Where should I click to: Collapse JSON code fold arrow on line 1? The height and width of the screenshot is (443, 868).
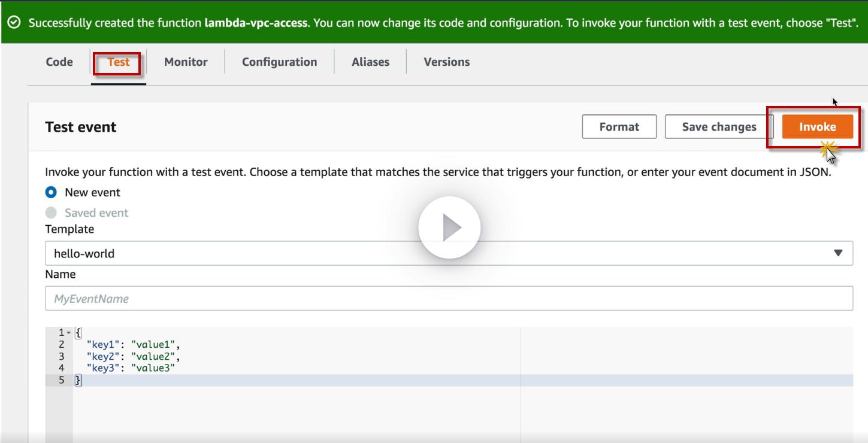click(x=68, y=333)
